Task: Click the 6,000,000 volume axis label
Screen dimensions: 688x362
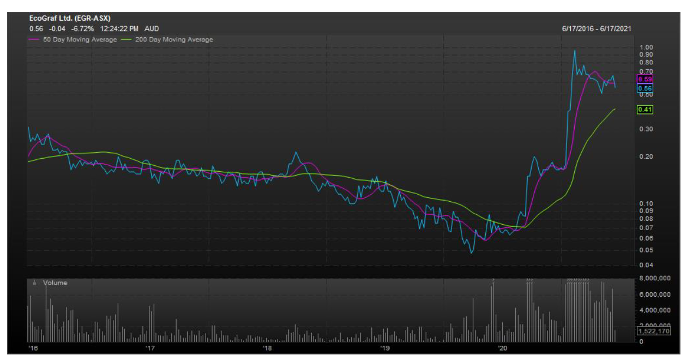Action: coord(655,294)
